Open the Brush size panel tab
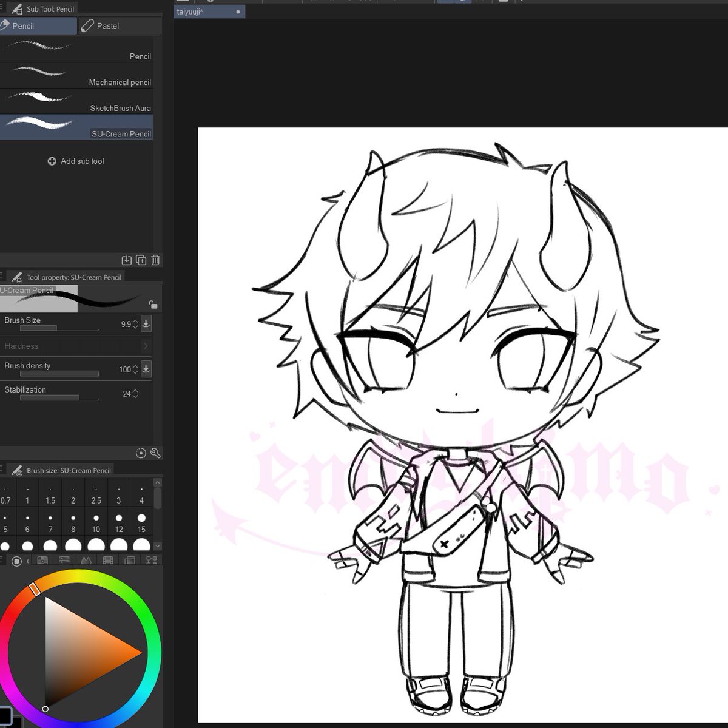The height and width of the screenshot is (728, 728). pyautogui.click(x=61, y=470)
